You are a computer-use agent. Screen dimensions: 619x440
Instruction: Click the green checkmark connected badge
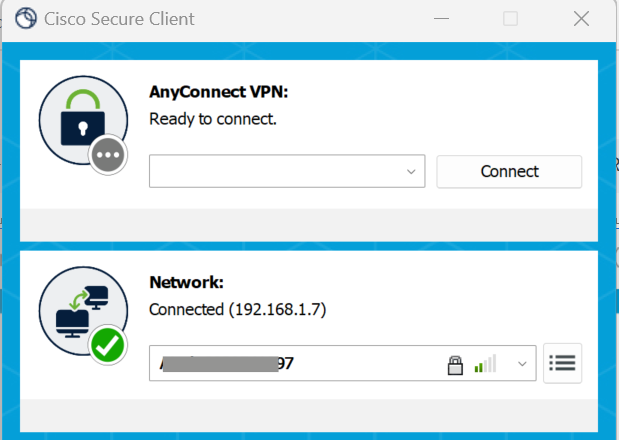tap(107, 347)
